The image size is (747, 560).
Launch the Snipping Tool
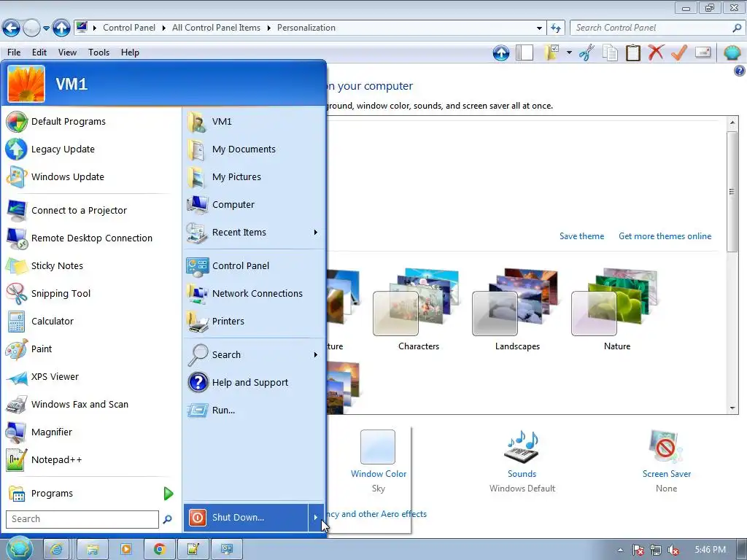tap(90, 293)
